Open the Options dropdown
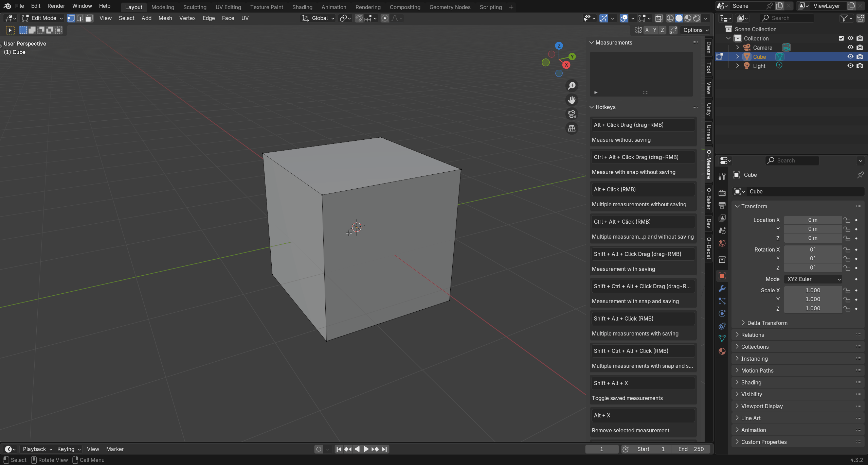Screen dimensions: 868x465 [x=696, y=30]
